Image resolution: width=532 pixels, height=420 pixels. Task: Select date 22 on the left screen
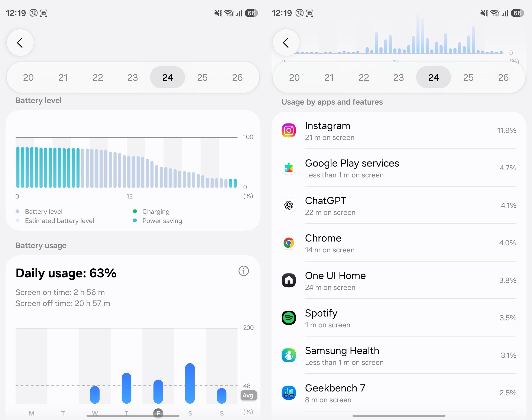coord(98,78)
